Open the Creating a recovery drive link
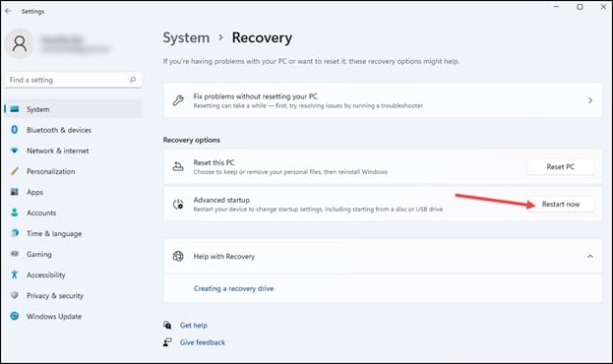 (234, 288)
